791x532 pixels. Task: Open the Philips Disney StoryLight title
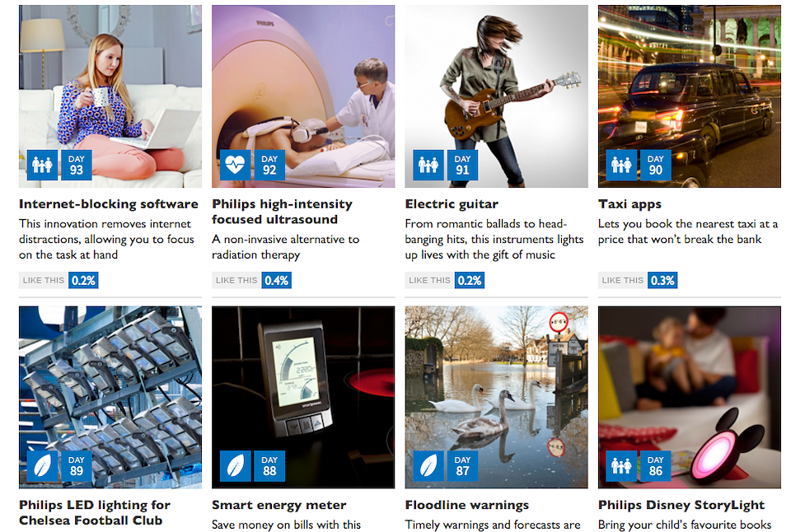(x=681, y=505)
